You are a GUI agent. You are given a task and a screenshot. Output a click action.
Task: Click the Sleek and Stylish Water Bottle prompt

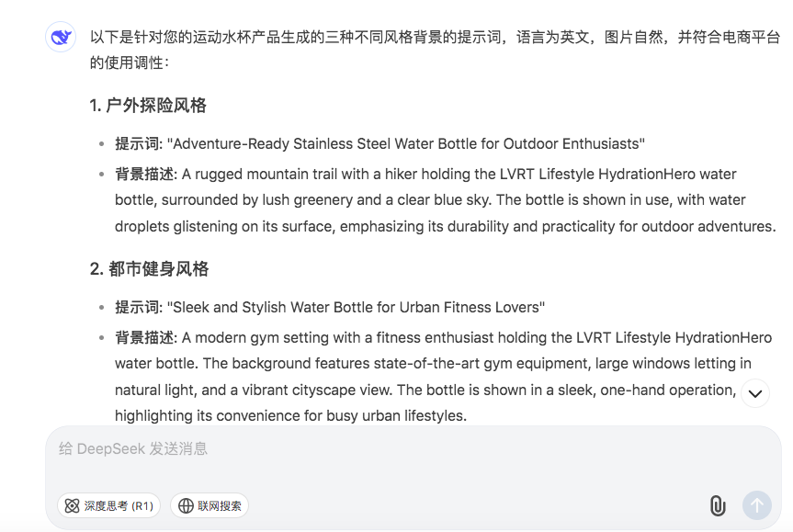point(356,307)
